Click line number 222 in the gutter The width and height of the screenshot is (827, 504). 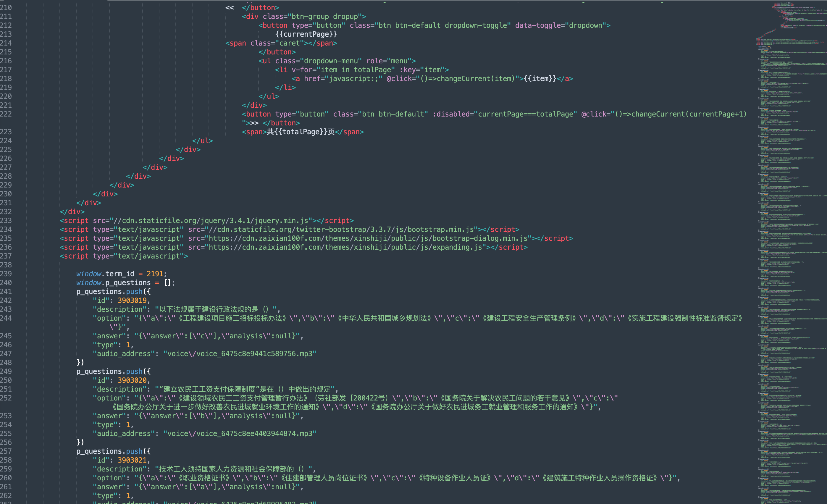click(6, 114)
